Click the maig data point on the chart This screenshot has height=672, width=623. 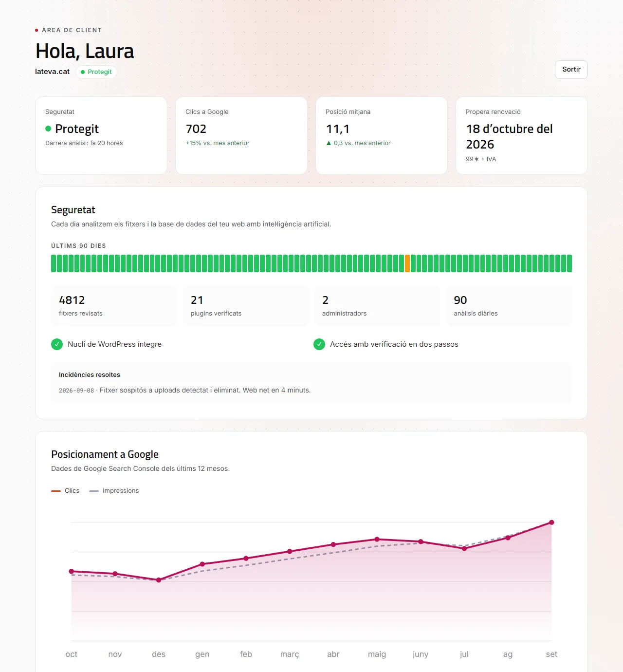[x=377, y=539]
